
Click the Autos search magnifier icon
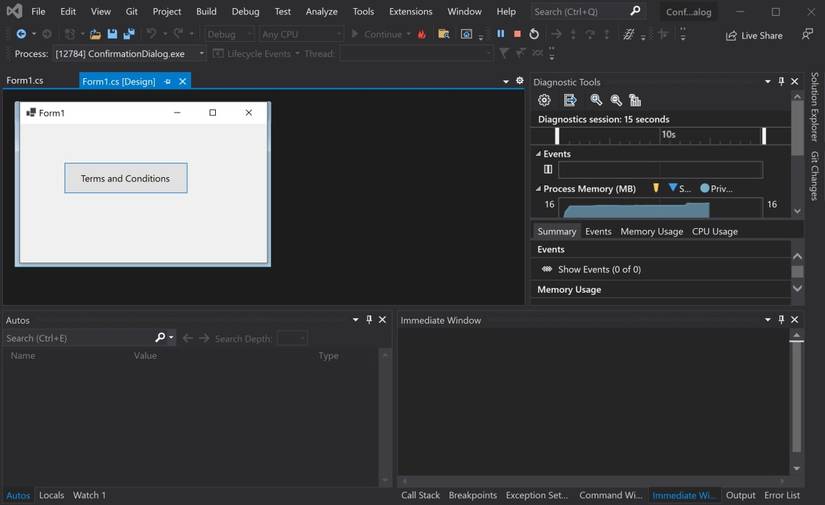(160, 337)
